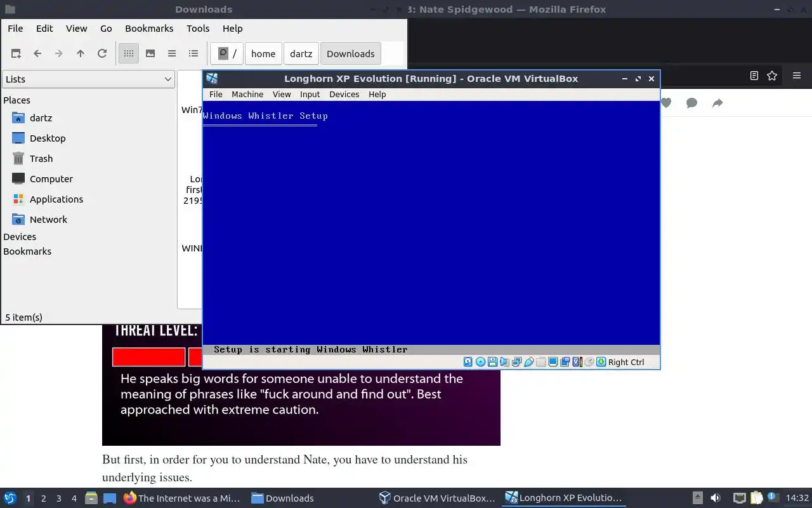Go back in the Downloads file manager
This screenshot has width=812, height=508.
(37, 54)
